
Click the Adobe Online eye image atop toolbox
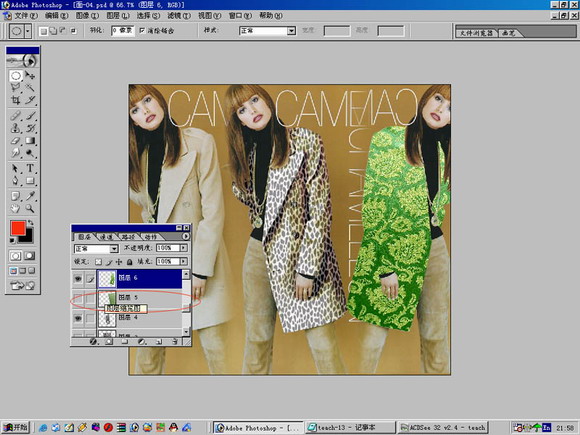tap(23, 61)
